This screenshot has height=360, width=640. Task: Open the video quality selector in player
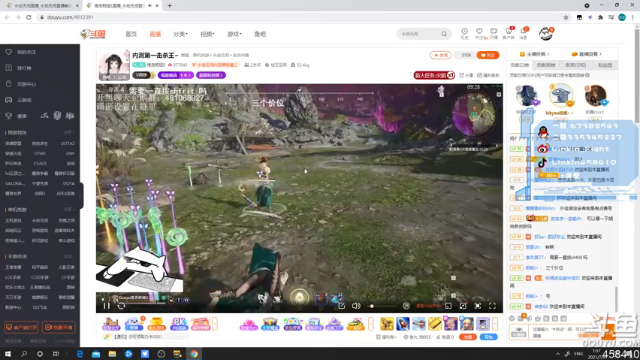point(428,306)
